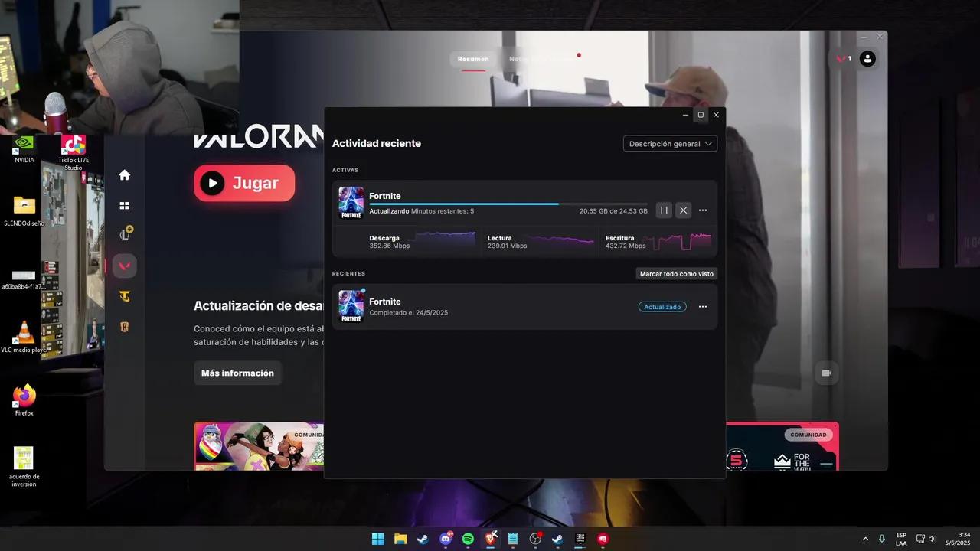Open TikTok LIVE Studio desktop shortcut

pyautogui.click(x=73, y=152)
